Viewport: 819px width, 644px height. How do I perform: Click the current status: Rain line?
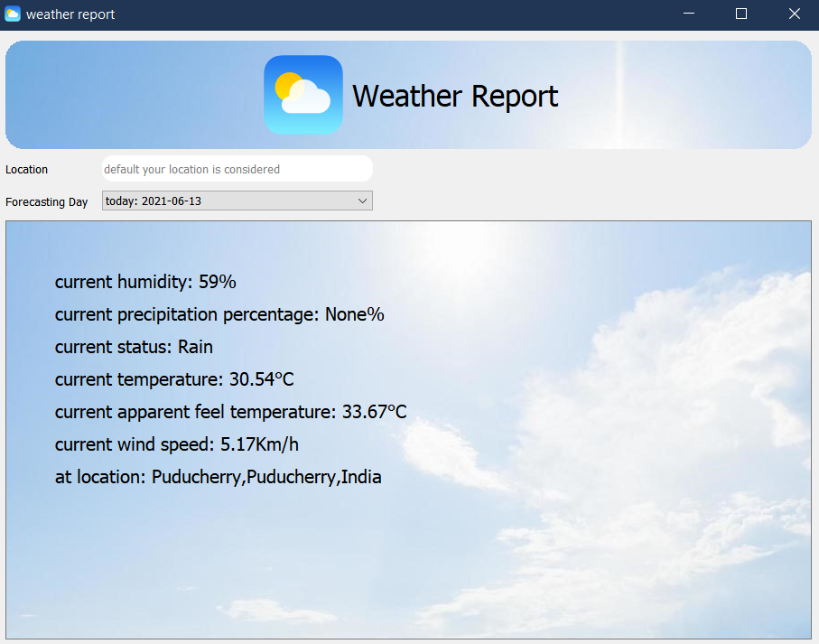(x=134, y=347)
